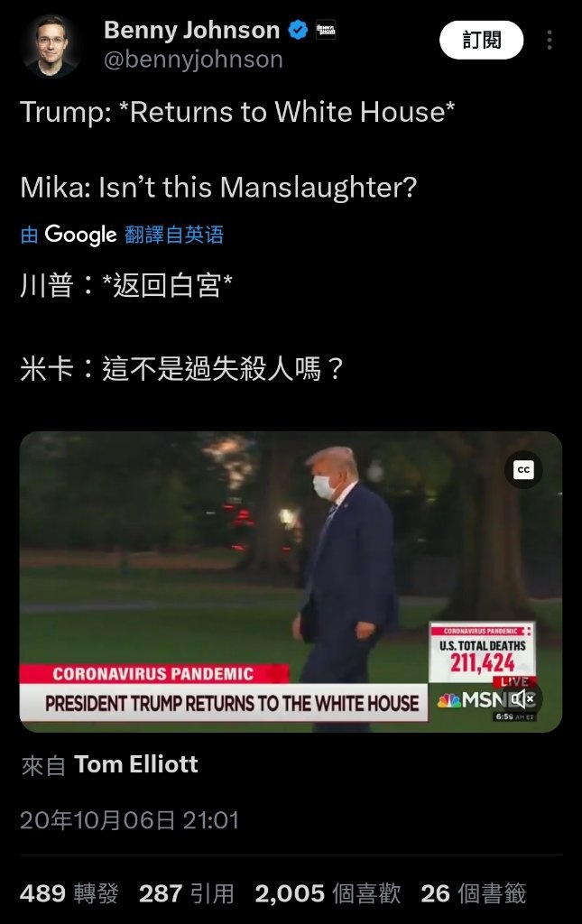View the 2,005 個喜歡 likes list
This screenshot has width=582, height=924.
[328, 893]
